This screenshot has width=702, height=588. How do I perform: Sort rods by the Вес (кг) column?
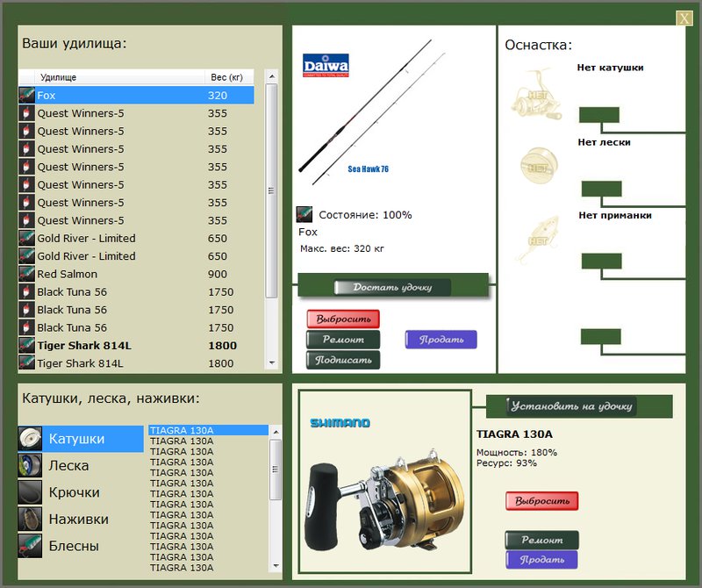pyautogui.click(x=229, y=77)
